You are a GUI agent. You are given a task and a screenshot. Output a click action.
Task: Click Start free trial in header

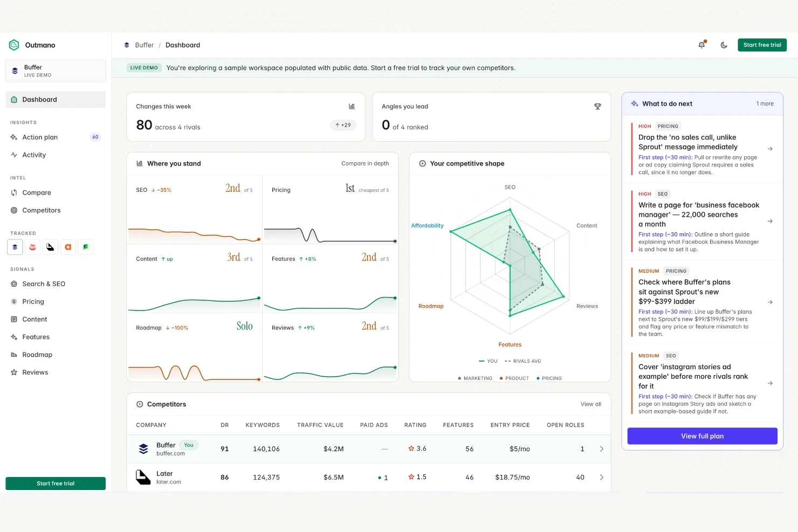tap(762, 45)
